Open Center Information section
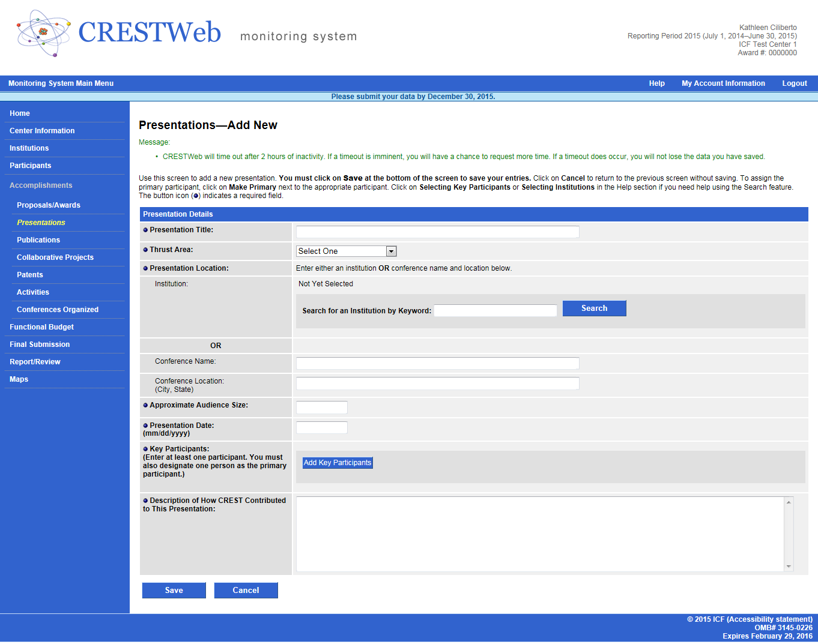The image size is (818, 644). pos(42,131)
